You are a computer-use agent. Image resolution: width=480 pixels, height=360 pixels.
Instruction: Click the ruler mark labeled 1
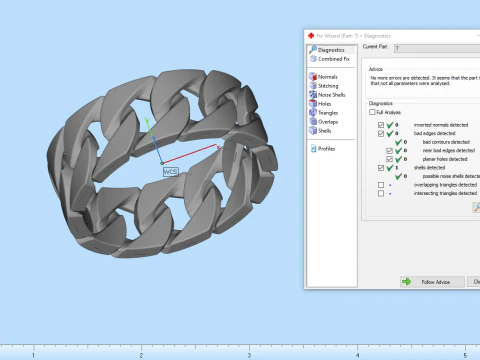click(33, 355)
